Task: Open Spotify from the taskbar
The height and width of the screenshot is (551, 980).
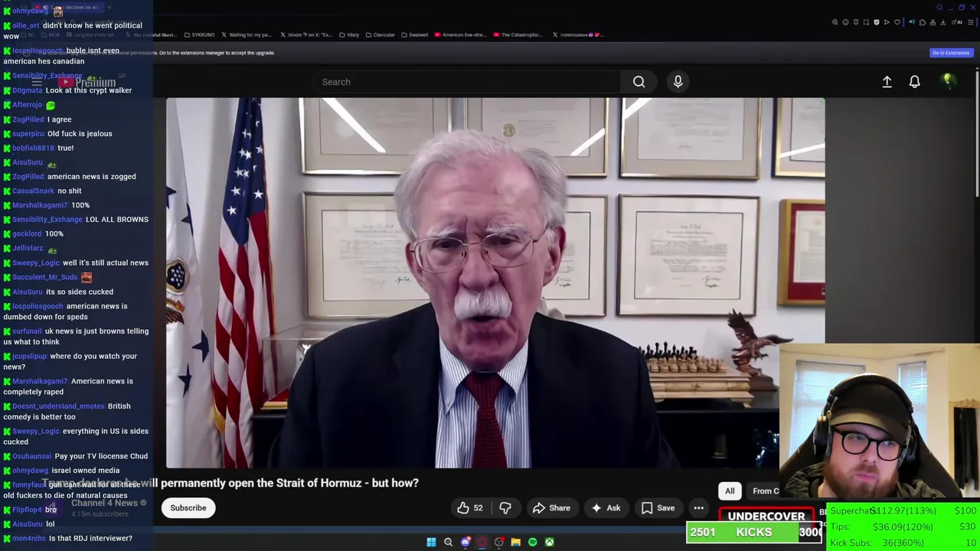Action: (x=532, y=542)
